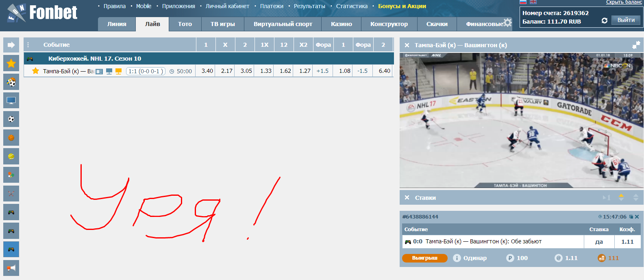Screen dimensions: 644x280
Task: Filter by football using soccer ball icon
Action: (x=11, y=119)
